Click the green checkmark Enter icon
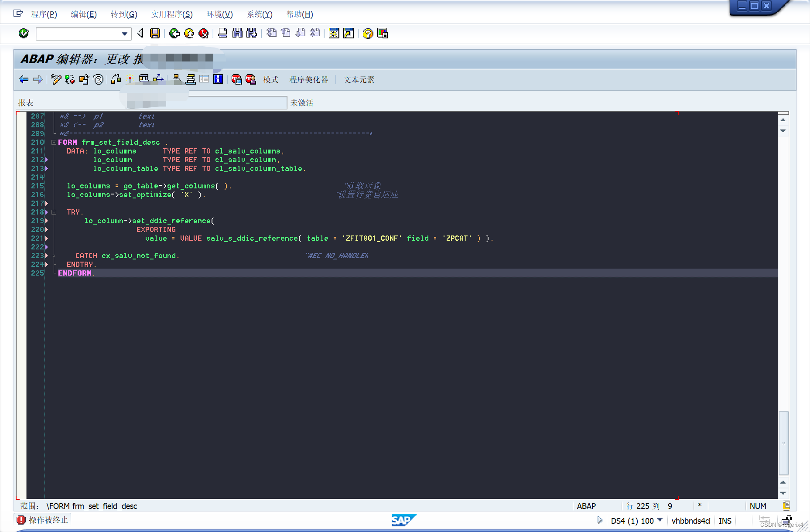Viewport: 810px width, 532px height. click(x=24, y=34)
